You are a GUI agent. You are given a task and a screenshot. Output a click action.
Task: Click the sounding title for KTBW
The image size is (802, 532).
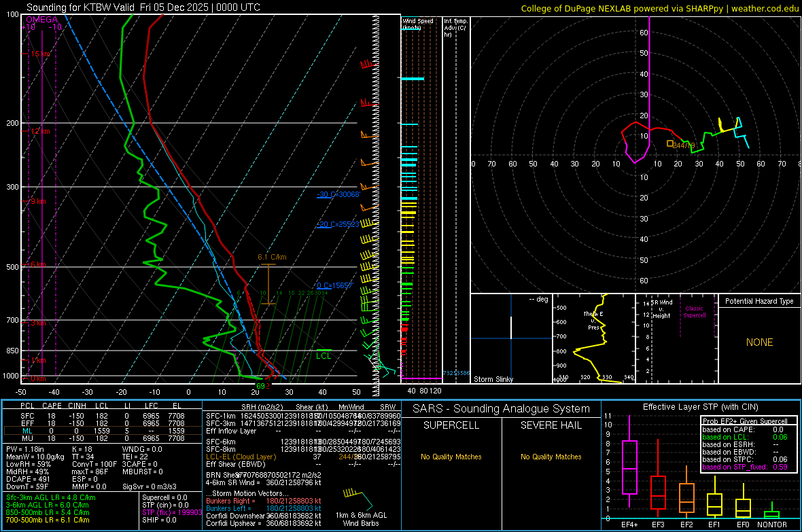click(143, 7)
